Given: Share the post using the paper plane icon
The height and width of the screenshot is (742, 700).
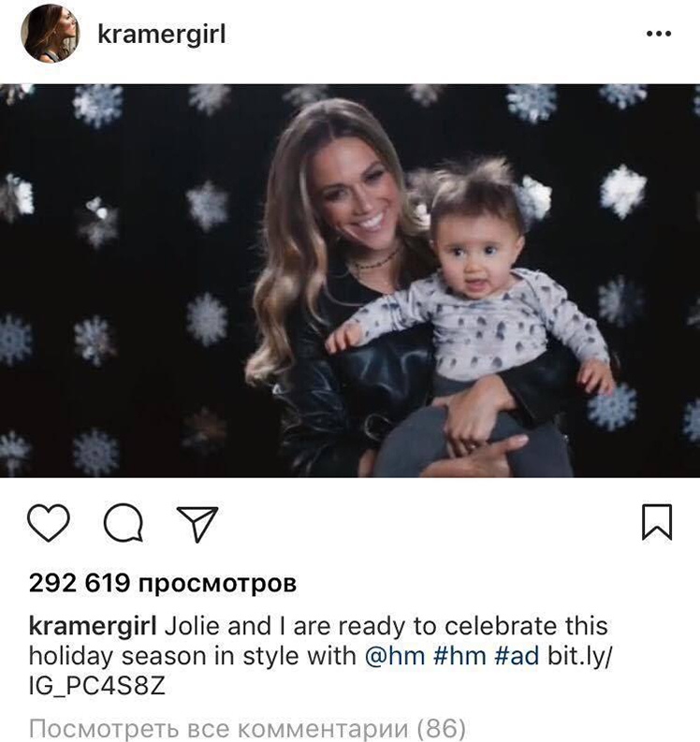Looking at the screenshot, I should pos(197,523).
